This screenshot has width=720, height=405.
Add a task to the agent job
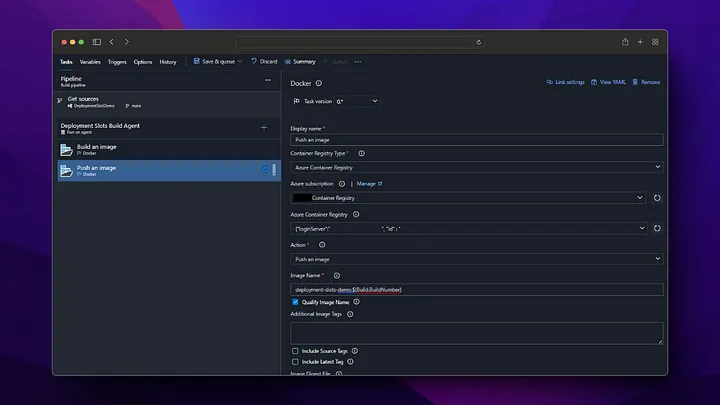coord(264,128)
